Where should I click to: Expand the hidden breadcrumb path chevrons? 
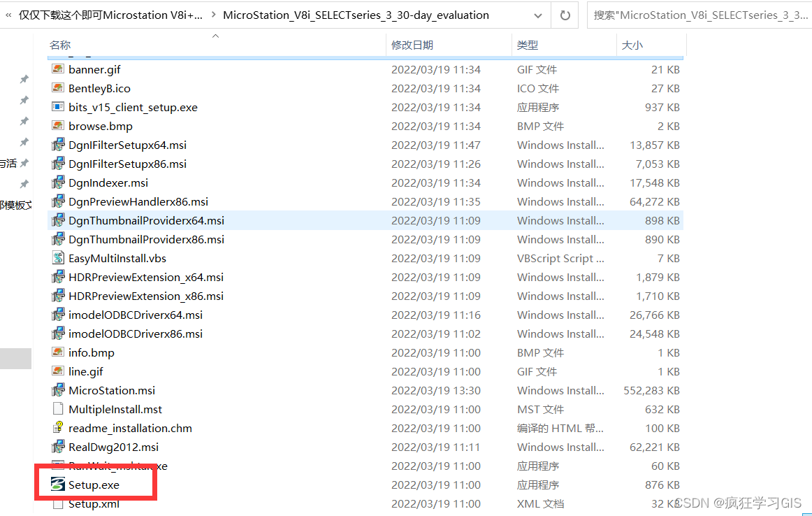(8, 15)
